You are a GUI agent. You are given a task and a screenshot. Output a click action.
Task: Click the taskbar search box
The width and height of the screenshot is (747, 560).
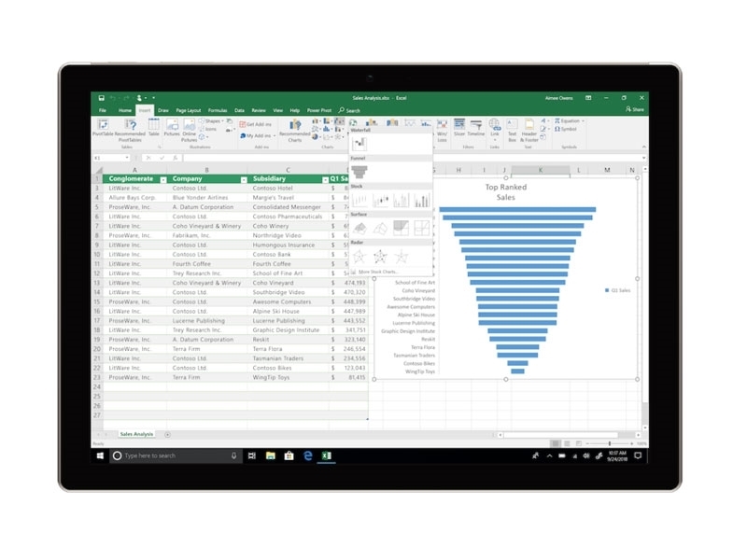click(x=176, y=455)
